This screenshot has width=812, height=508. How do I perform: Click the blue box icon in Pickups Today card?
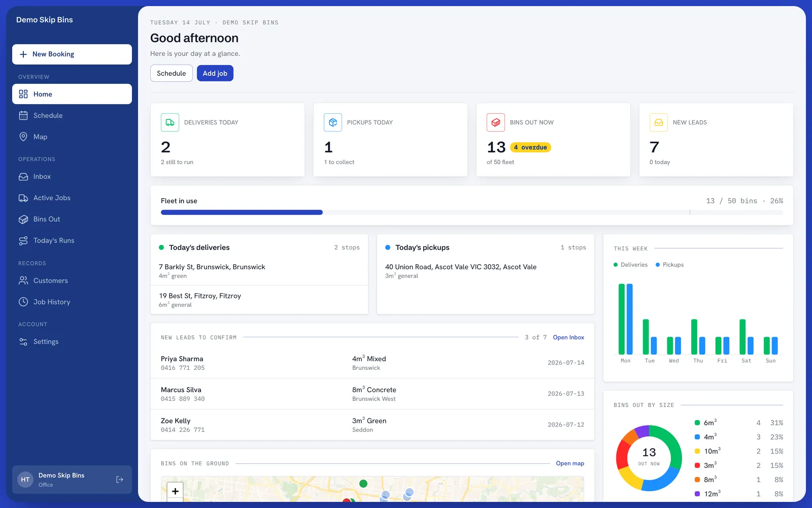[333, 122]
